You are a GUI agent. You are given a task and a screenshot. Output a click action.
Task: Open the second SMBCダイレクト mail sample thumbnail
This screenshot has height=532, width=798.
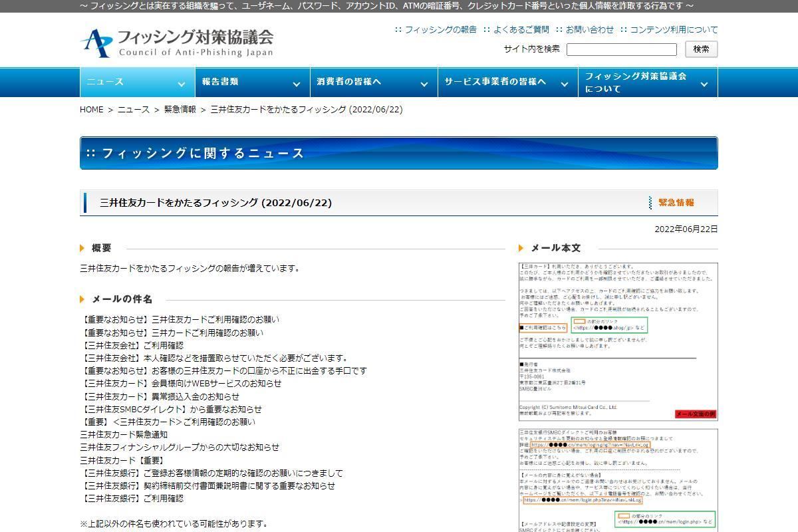click(x=618, y=480)
